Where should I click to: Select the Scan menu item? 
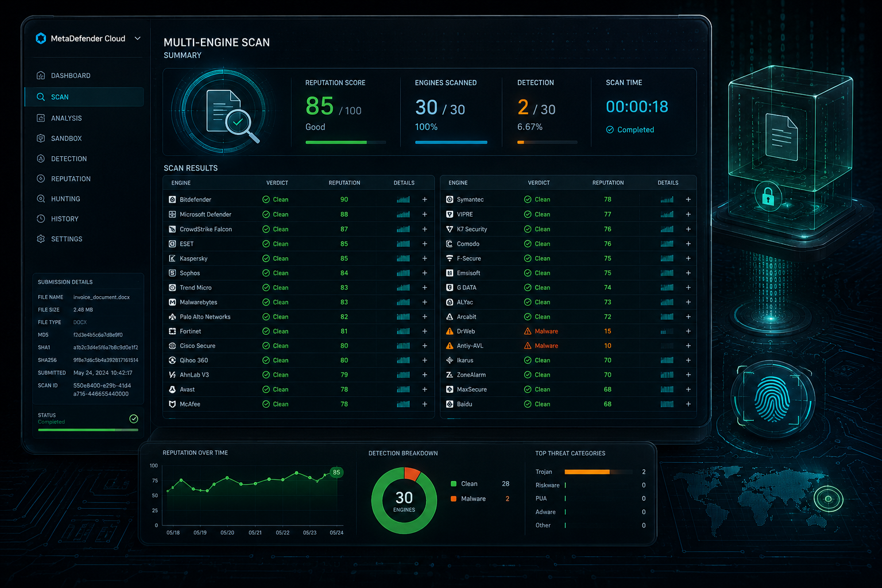84,97
